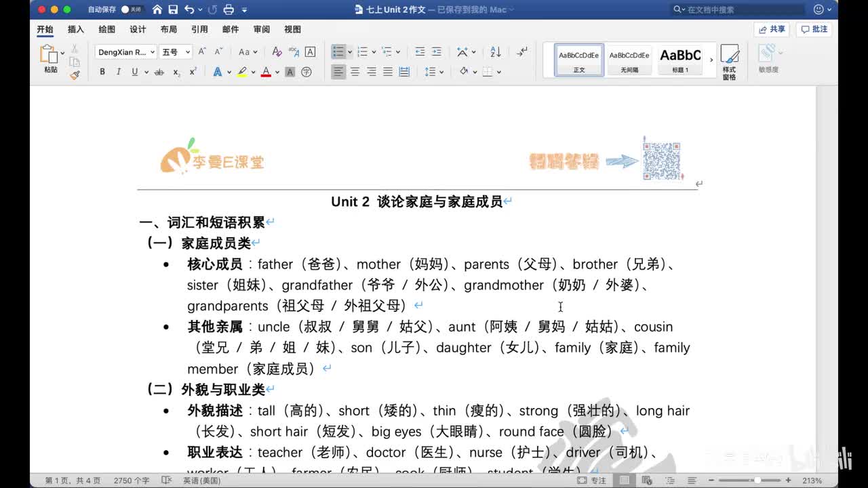Decrease the paragraph indent

420,52
